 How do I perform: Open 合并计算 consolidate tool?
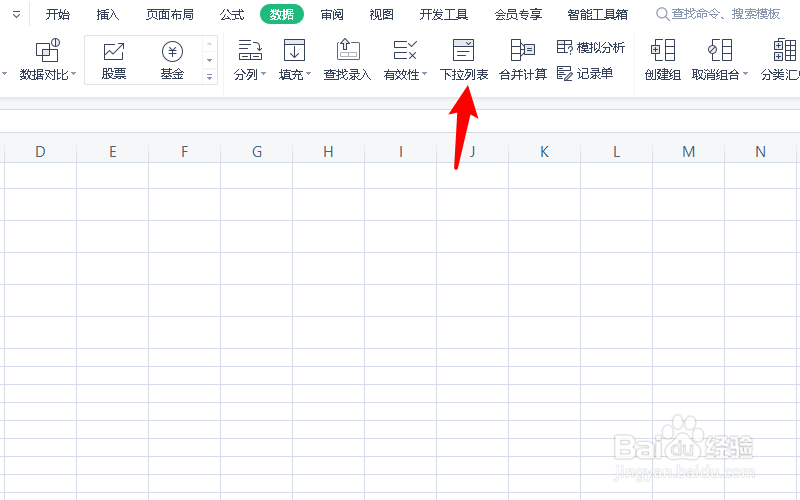pos(523,60)
